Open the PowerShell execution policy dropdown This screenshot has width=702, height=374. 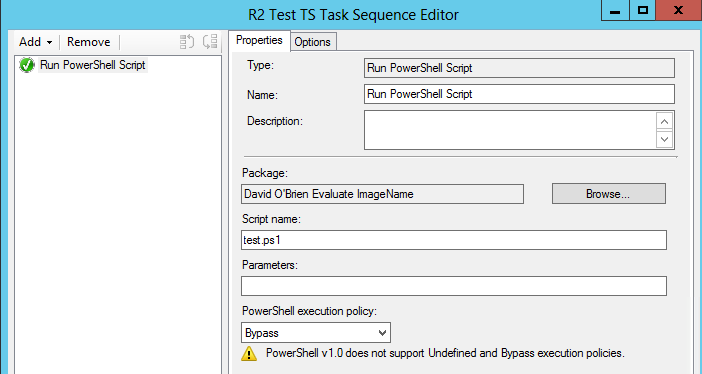tap(316, 333)
